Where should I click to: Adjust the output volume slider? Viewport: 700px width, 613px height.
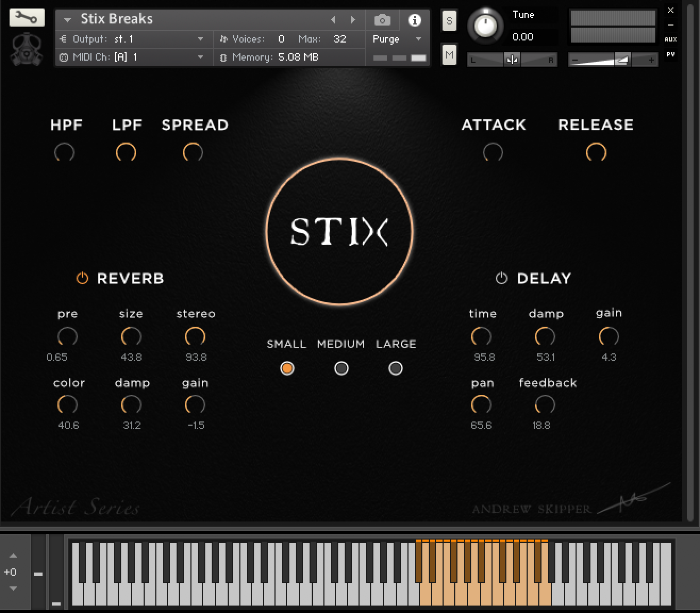[613, 60]
